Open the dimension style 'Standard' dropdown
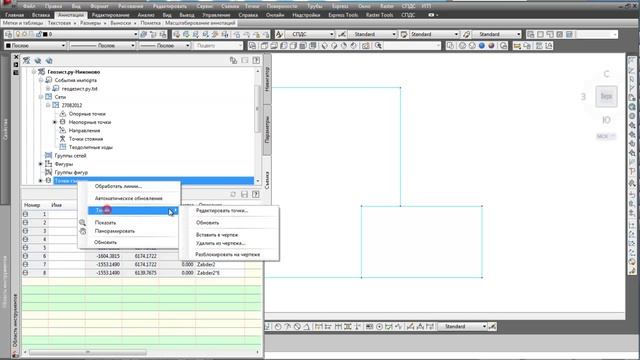The height and width of the screenshot is (360, 640). (394, 34)
